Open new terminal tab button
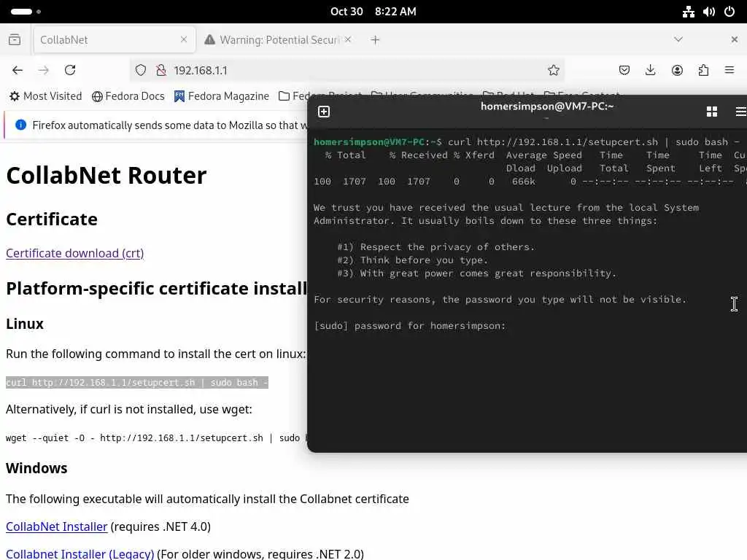This screenshot has width=747, height=560. [x=324, y=112]
